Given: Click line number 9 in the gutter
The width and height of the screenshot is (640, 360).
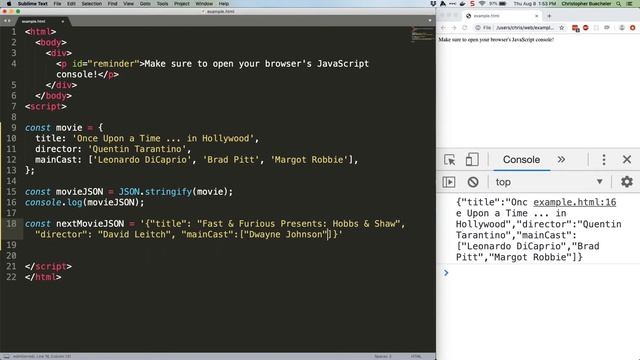Looking at the screenshot, I should tap(14, 128).
